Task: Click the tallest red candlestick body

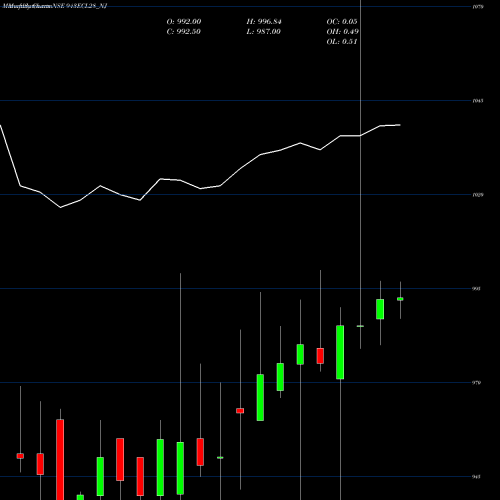Action: pos(60,460)
